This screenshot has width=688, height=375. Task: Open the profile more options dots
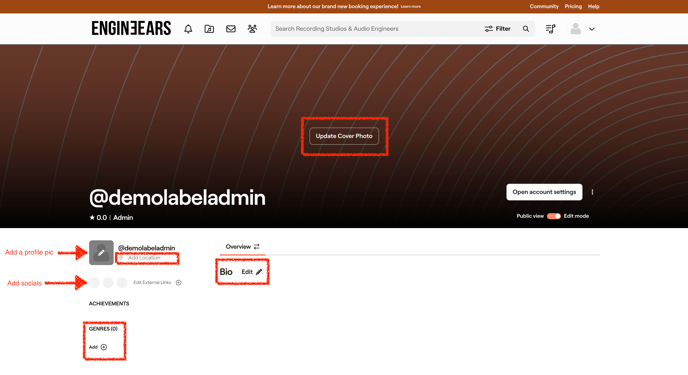pyautogui.click(x=592, y=192)
